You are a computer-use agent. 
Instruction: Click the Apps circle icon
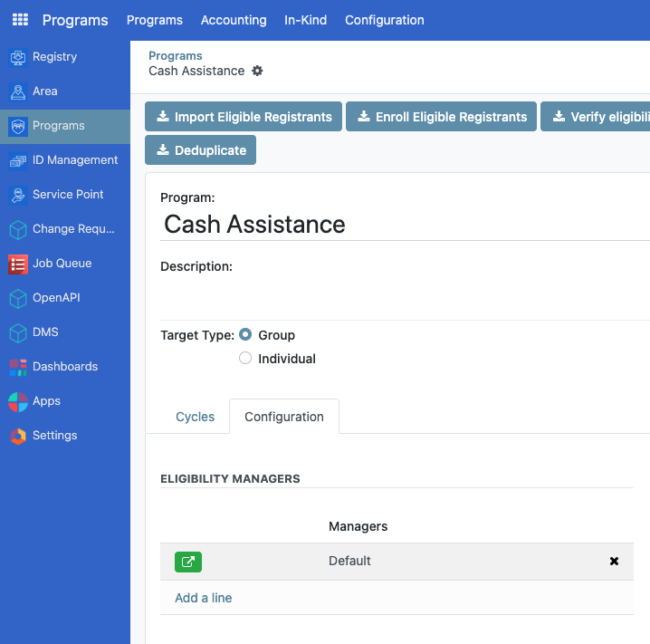click(x=18, y=401)
